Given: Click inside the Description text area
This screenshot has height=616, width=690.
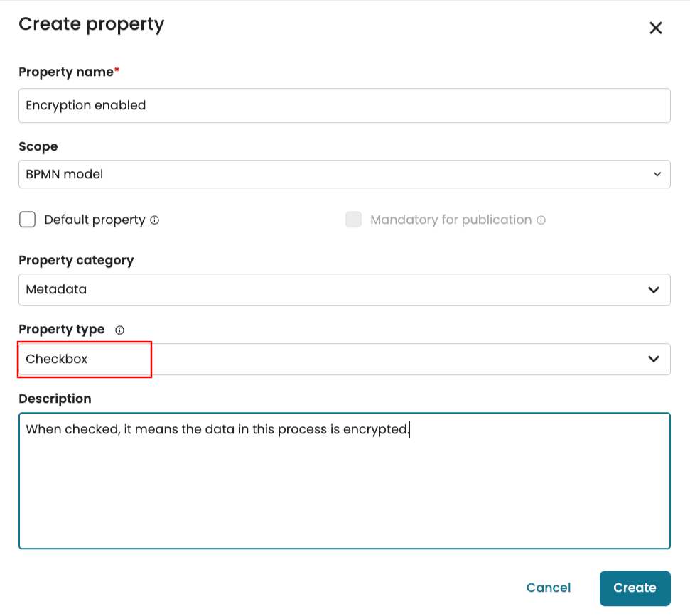Looking at the screenshot, I should point(344,490).
